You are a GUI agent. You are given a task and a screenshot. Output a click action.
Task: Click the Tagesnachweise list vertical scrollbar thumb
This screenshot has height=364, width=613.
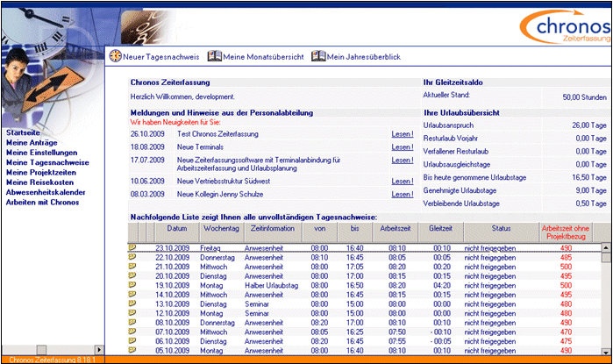pyautogui.click(x=606, y=257)
